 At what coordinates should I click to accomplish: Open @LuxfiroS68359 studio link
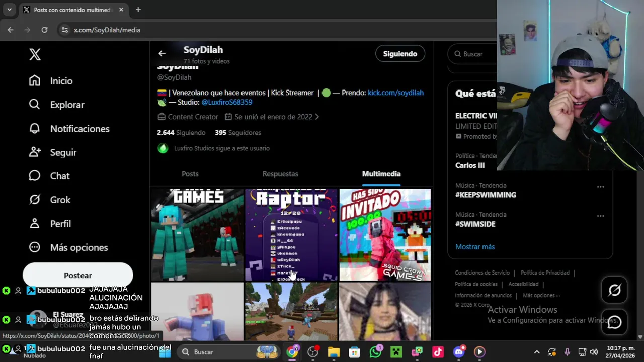227,102
